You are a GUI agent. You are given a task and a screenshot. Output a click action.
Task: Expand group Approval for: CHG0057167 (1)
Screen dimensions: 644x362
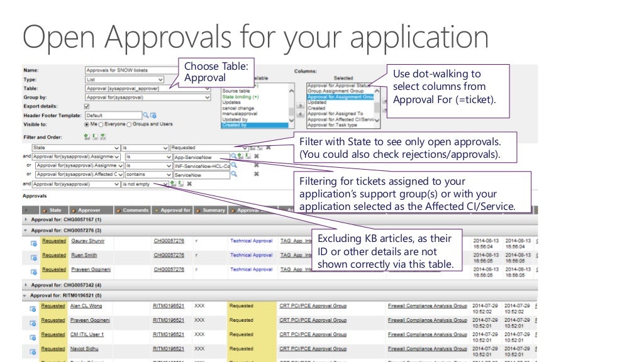(26, 219)
